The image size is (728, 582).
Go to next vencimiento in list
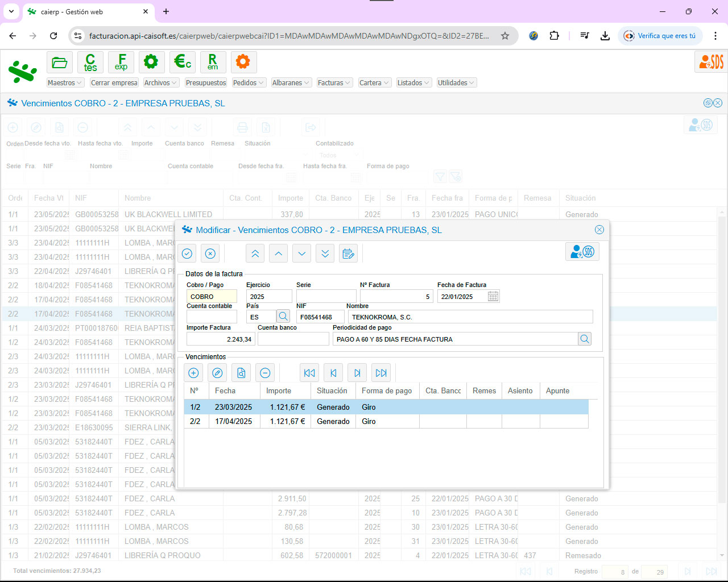[x=357, y=373]
